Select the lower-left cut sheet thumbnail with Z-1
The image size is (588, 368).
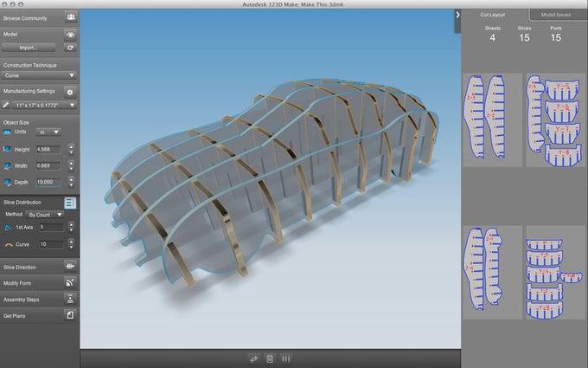click(x=492, y=273)
